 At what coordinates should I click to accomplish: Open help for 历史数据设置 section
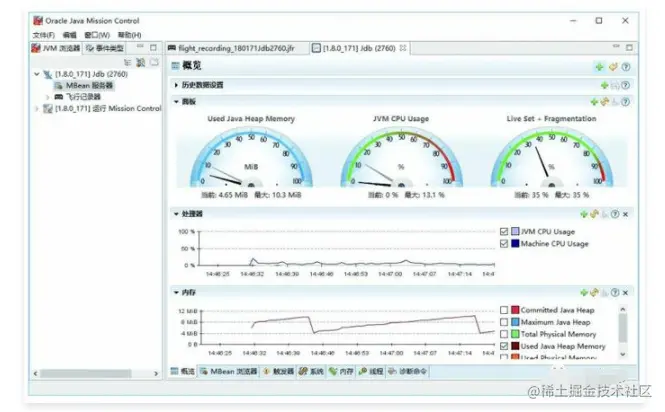tap(626, 85)
